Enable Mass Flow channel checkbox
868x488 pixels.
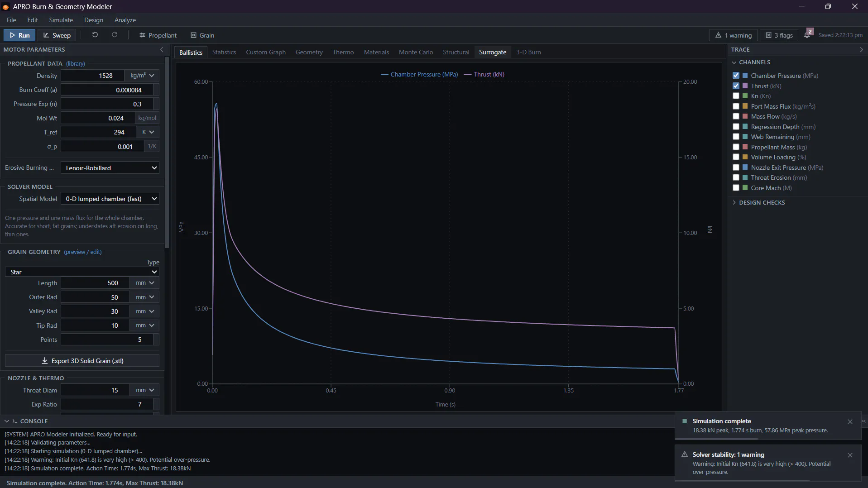point(736,116)
